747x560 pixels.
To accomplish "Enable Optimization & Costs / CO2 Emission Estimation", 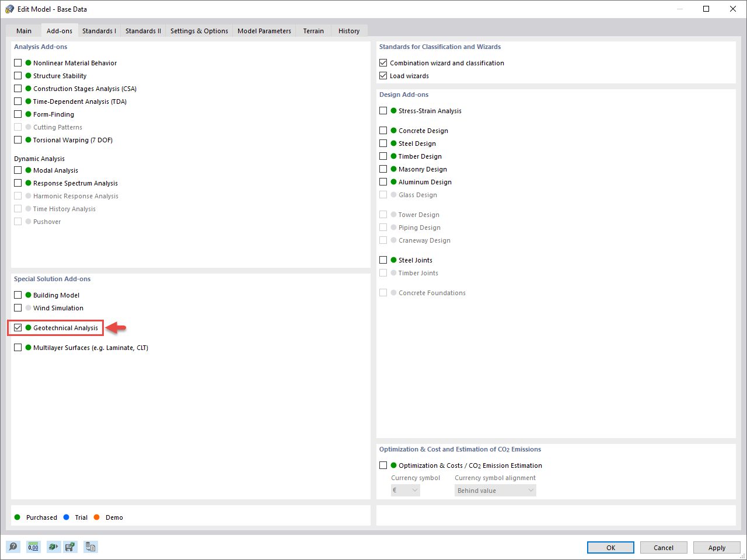I will (383, 465).
